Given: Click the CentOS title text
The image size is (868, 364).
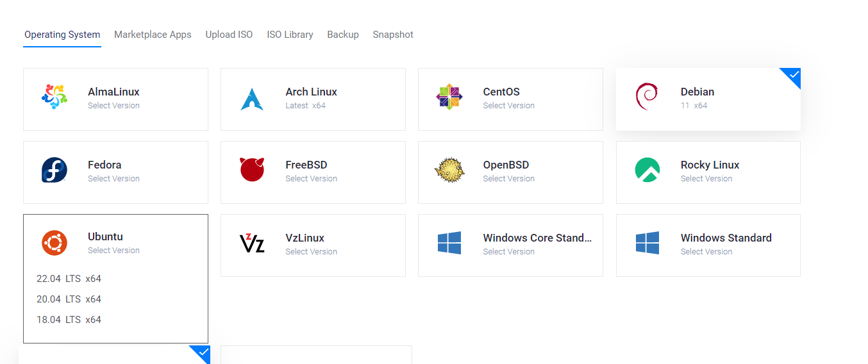Looking at the screenshot, I should pyautogui.click(x=501, y=92).
